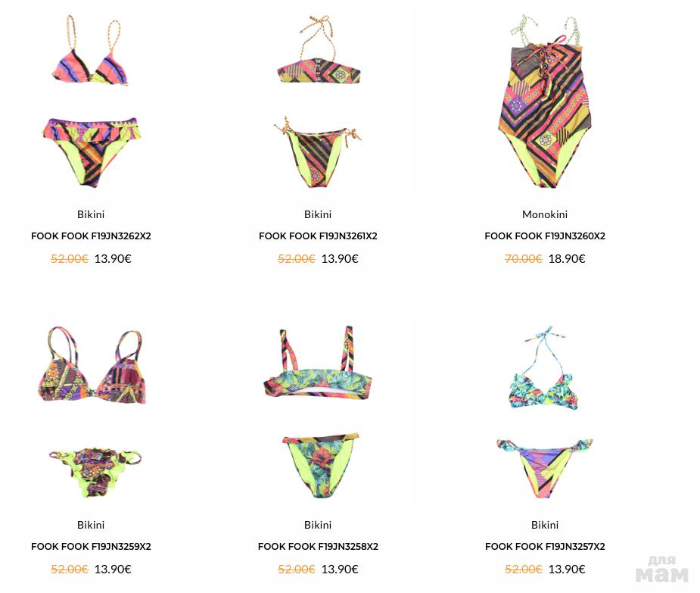Open the F19JN3259X2 bikini product image
The height and width of the screenshot is (593, 700).
(91, 412)
